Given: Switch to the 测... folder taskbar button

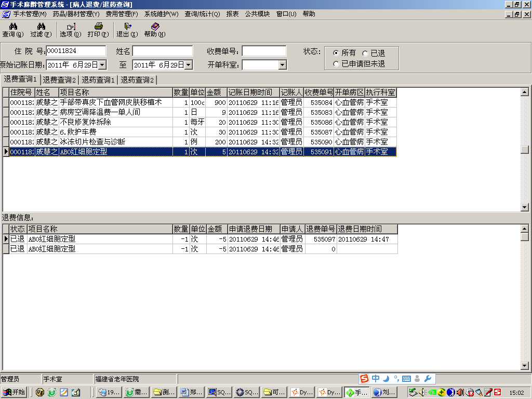Looking at the screenshot, I should point(165,392).
